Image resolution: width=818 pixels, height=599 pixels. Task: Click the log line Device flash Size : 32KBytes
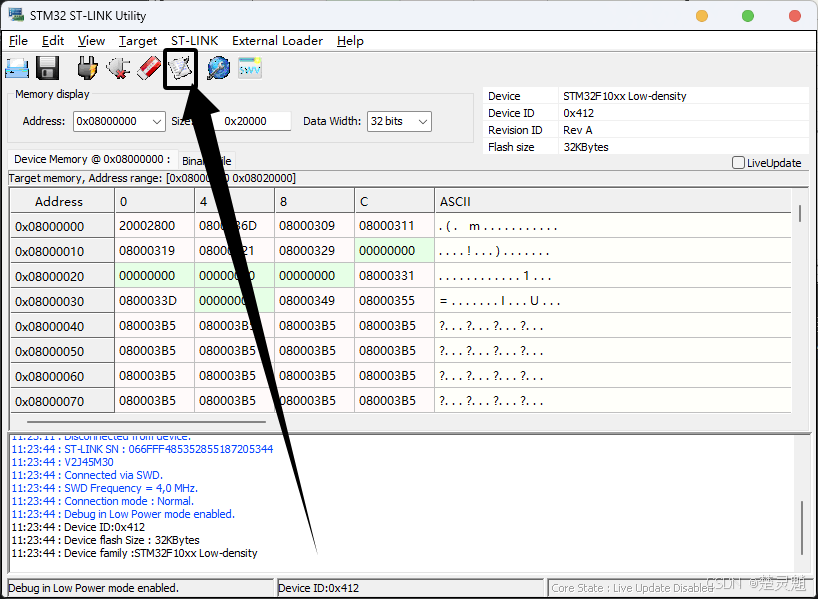click(x=105, y=540)
